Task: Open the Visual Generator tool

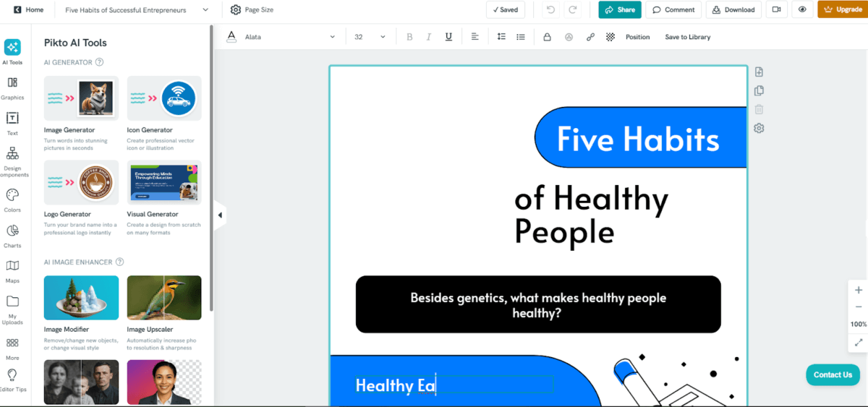Action: pyautogui.click(x=164, y=197)
